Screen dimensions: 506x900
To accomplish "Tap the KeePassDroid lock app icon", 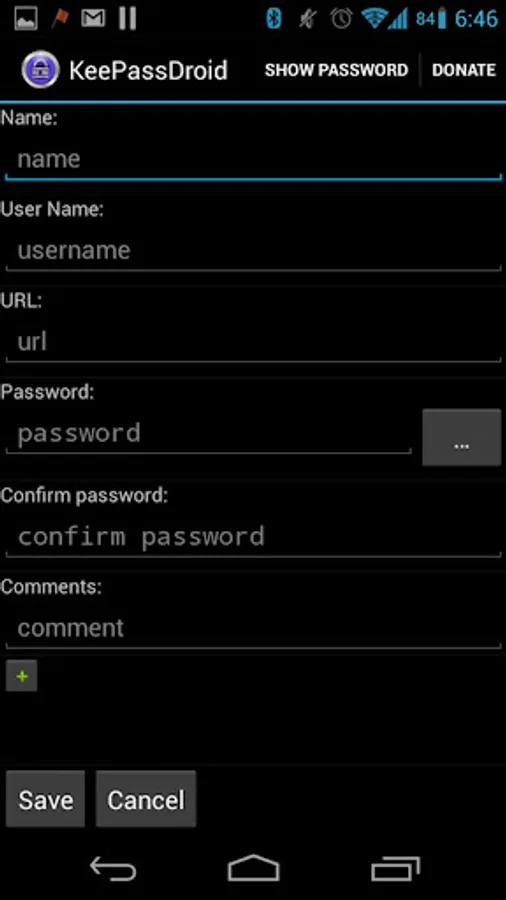I will (x=40, y=69).
